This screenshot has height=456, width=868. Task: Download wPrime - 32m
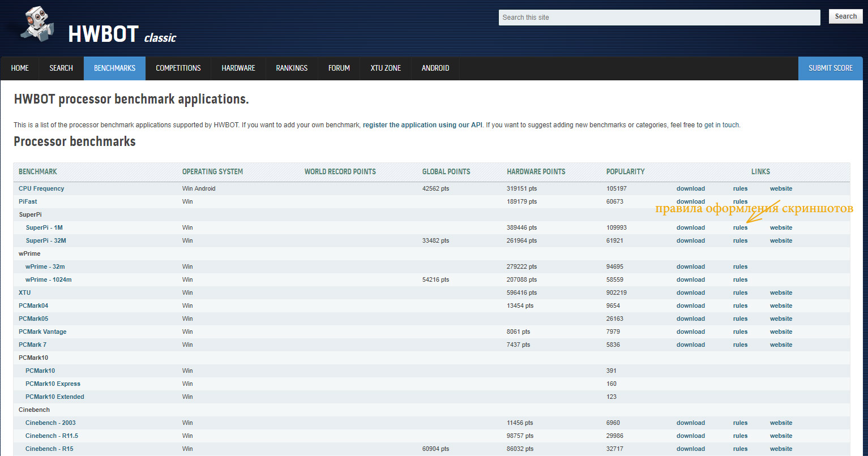(691, 266)
